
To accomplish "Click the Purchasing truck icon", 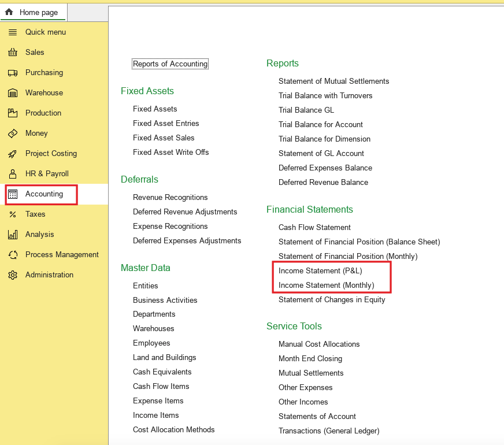I will tap(13, 72).
